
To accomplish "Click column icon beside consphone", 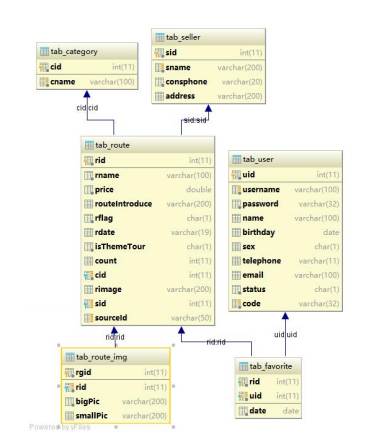I will point(159,82).
